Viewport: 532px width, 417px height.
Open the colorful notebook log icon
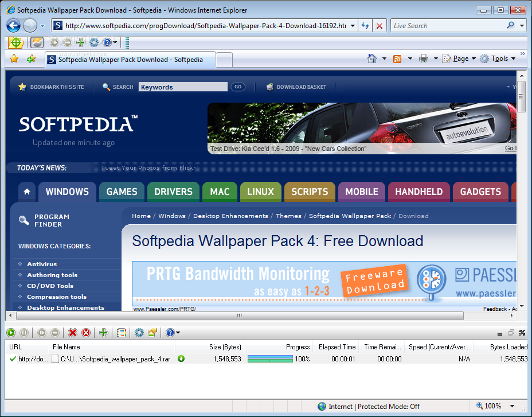tap(122, 333)
